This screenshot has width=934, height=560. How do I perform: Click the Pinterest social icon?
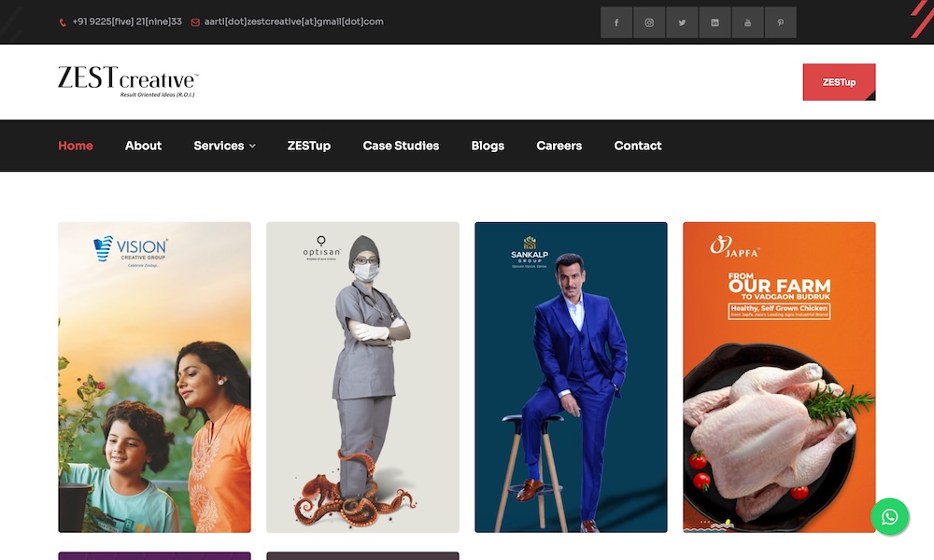780,22
